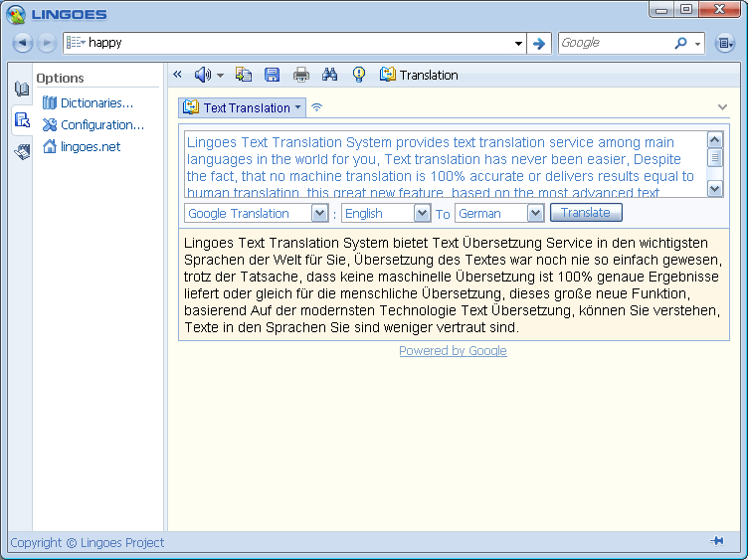Click the light bulb tips icon
The width and height of the screenshot is (748, 560).
(359, 75)
